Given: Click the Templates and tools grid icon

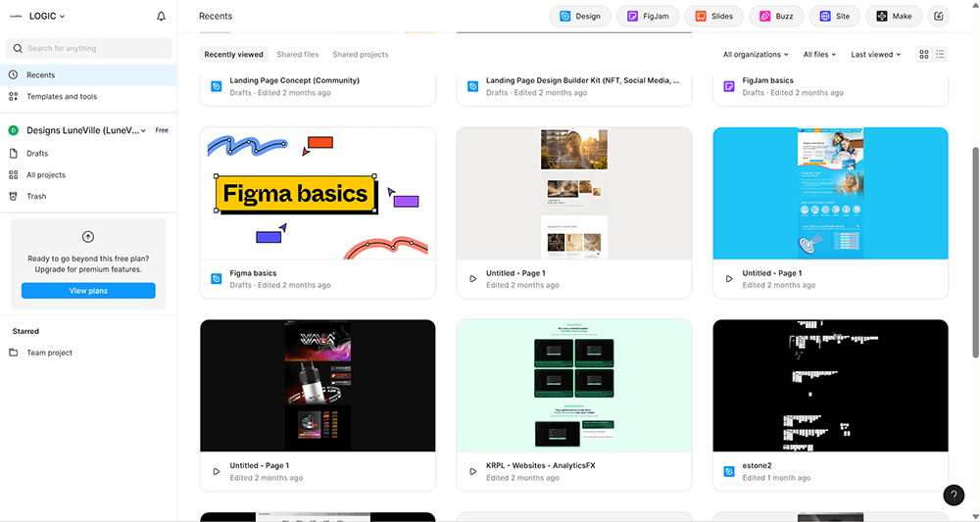Looking at the screenshot, I should click(13, 96).
